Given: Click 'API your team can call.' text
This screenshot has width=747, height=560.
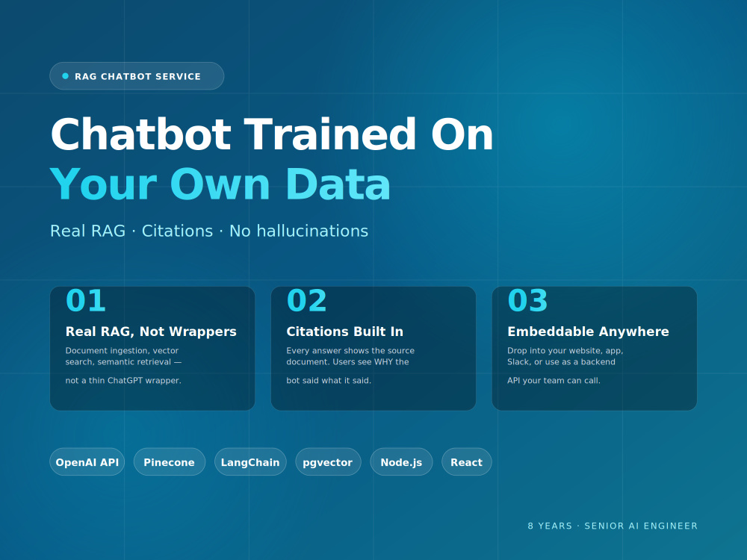Looking at the screenshot, I should click(x=554, y=381).
